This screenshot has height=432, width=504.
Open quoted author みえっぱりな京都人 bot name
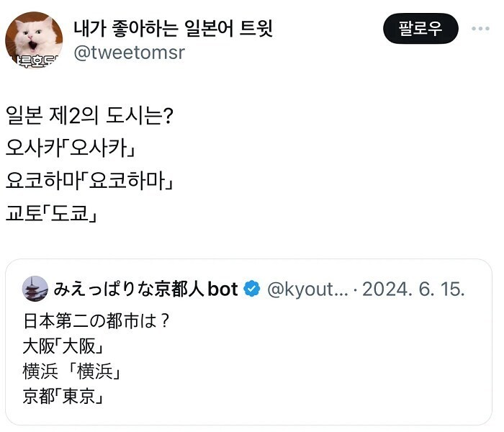coord(145,289)
